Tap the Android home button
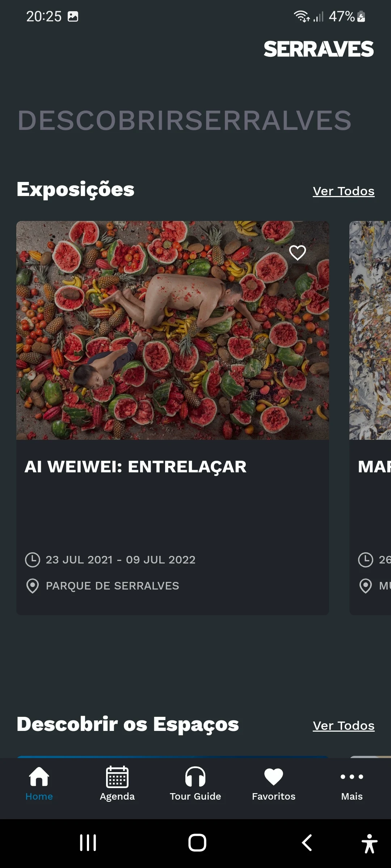Image resolution: width=391 pixels, height=868 pixels. pyautogui.click(x=197, y=843)
